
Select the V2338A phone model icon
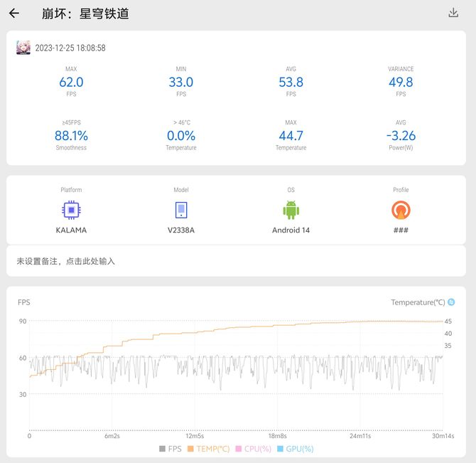click(x=181, y=210)
